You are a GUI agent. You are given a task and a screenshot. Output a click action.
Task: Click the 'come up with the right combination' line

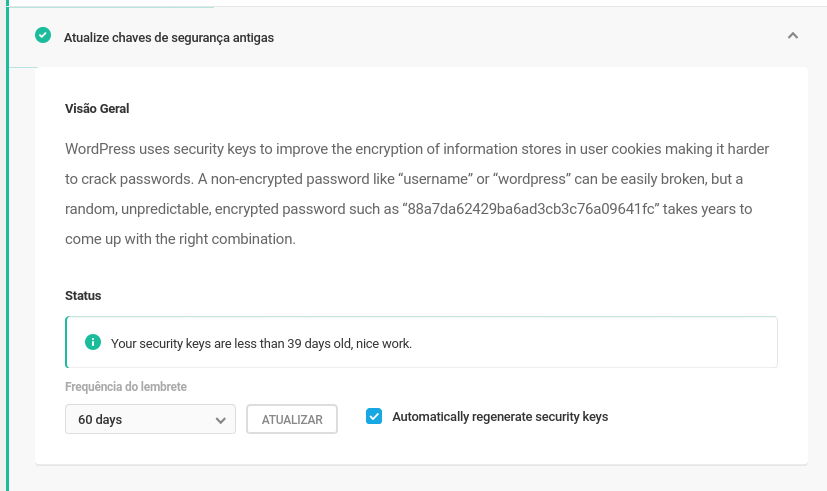pos(180,239)
